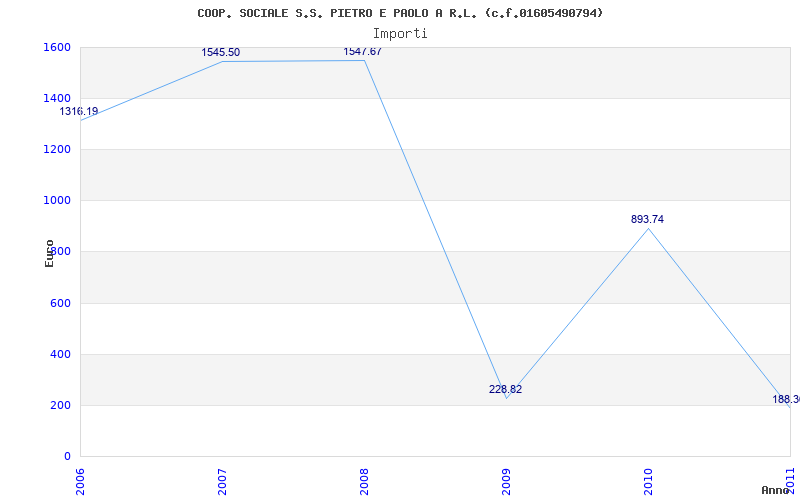Click the x-axis year 2007
The width and height of the screenshot is (800, 500).
click(222, 483)
